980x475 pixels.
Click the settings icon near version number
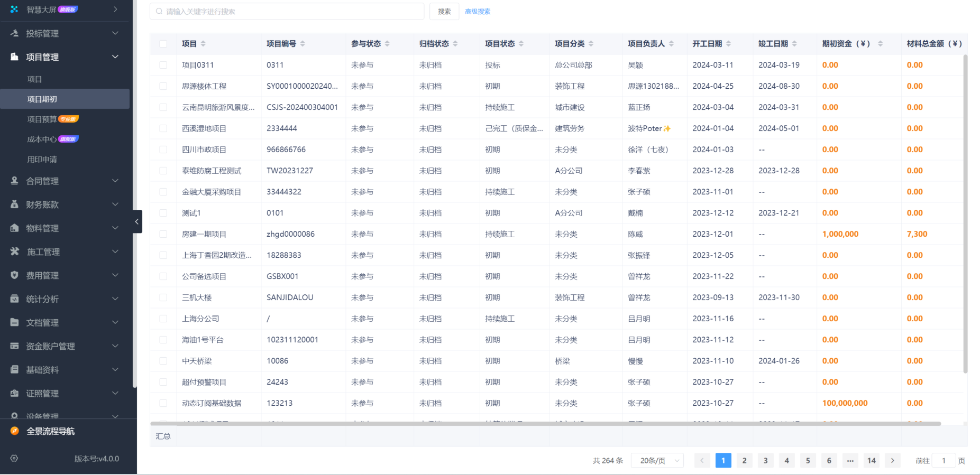click(x=14, y=459)
